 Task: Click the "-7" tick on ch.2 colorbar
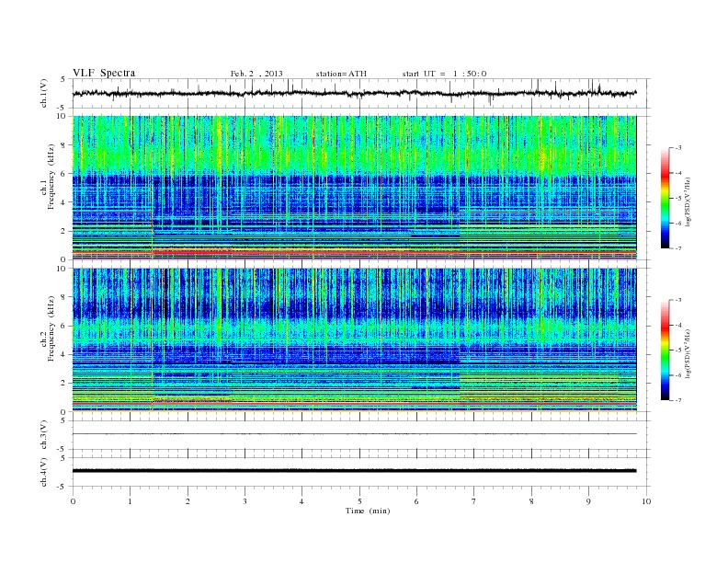click(x=678, y=400)
